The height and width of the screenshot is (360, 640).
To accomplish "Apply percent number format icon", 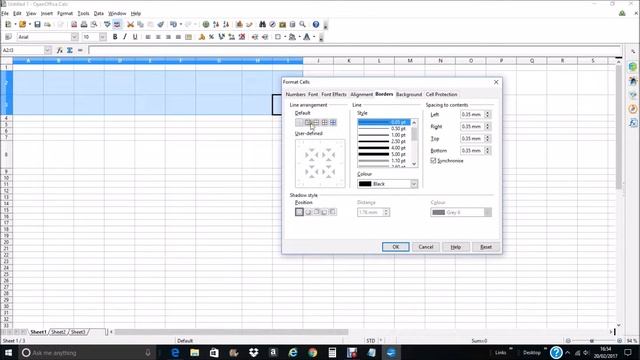I will [x=211, y=37].
